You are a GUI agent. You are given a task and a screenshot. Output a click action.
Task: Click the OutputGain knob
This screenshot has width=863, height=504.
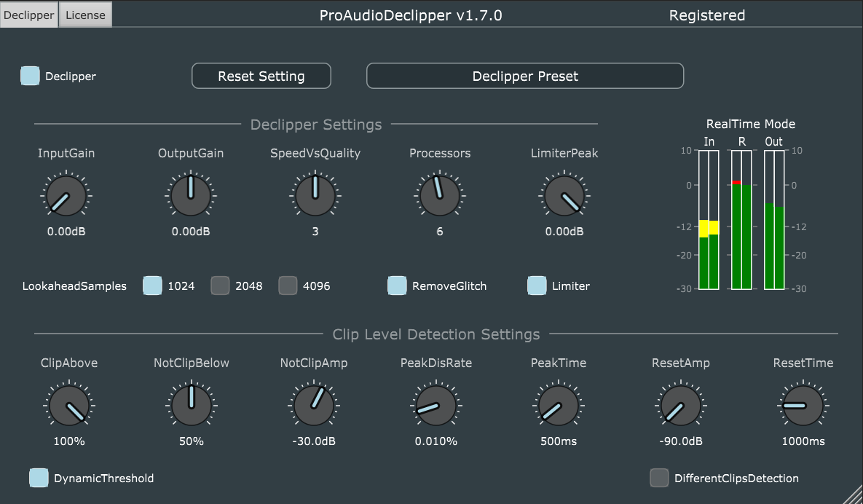191,196
